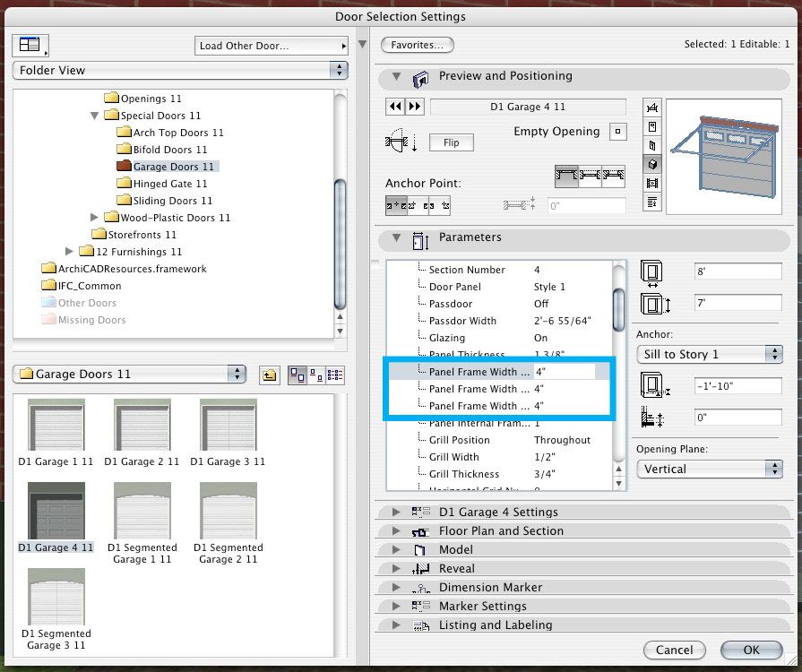This screenshot has width=802, height=672.
Task: Select the leftmost Anchor Point option
Action: 395,205
